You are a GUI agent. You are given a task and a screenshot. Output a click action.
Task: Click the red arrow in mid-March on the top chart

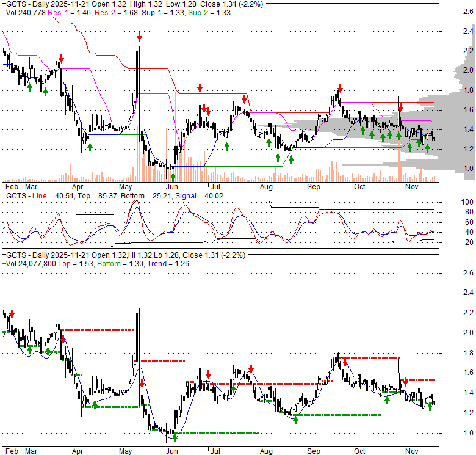coord(61,59)
